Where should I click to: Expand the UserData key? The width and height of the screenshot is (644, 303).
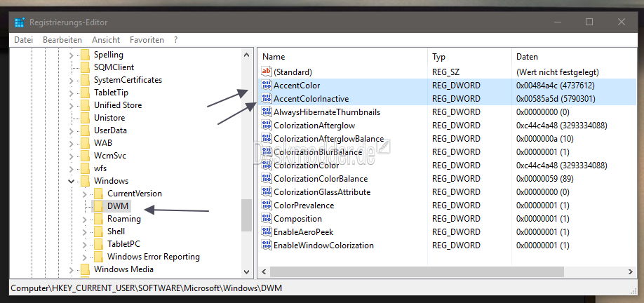(x=72, y=131)
